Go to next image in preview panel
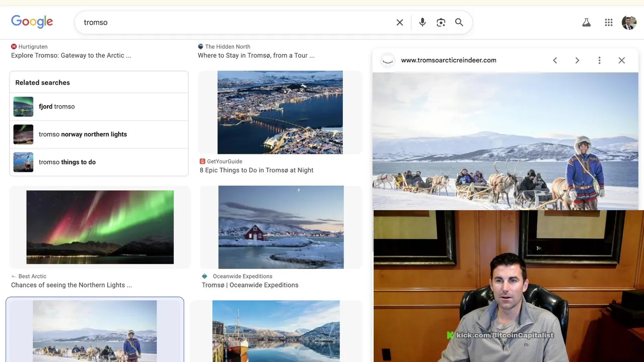This screenshot has height=362, width=644. tap(577, 60)
